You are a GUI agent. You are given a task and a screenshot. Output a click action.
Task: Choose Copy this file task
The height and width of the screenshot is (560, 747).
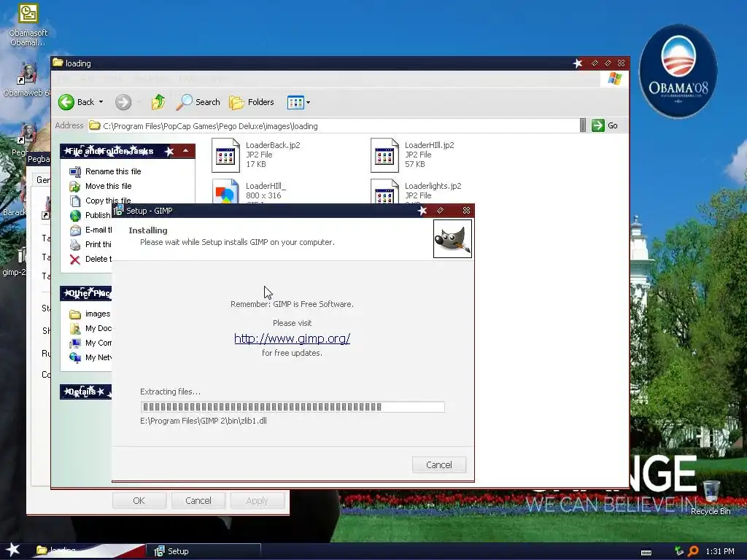click(108, 201)
